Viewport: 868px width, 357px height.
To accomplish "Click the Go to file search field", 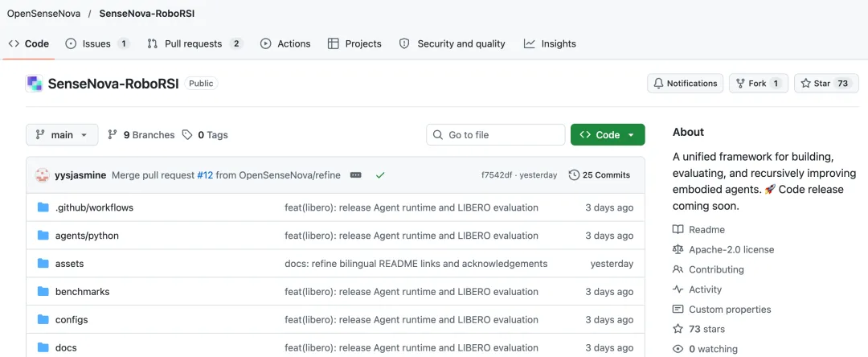I will tap(495, 134).
